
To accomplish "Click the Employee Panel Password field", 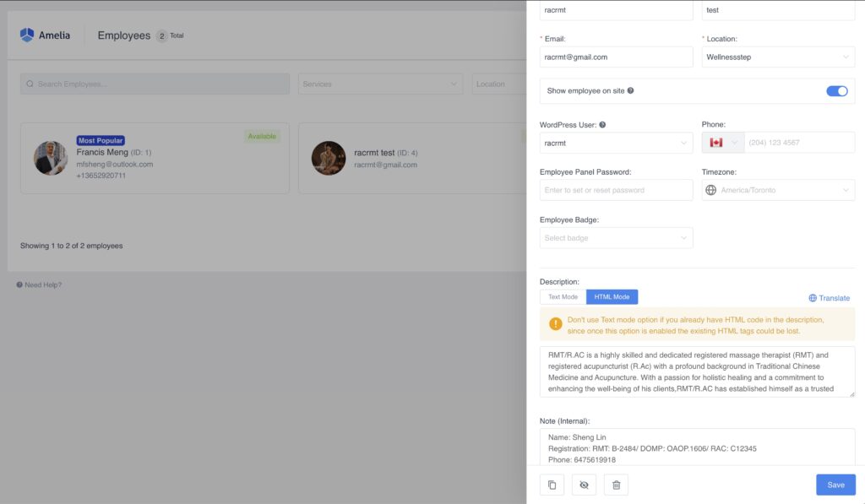I will tap(616, 190).
